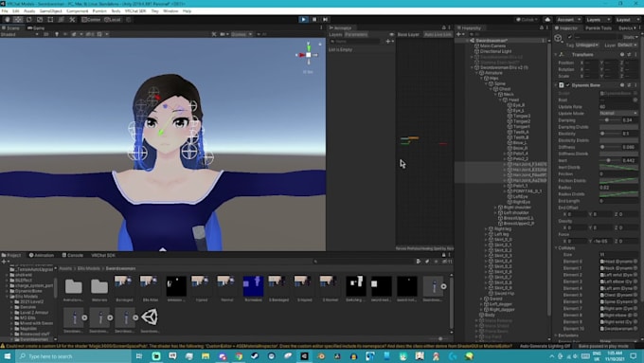This screenshot has width=644, height=363.
Task: Select the combined Transform tool
Action: tap(61, 19)
